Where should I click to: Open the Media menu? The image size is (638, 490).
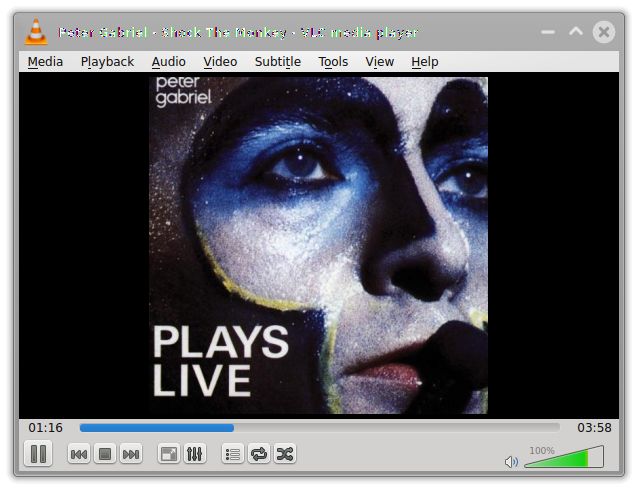45,62
